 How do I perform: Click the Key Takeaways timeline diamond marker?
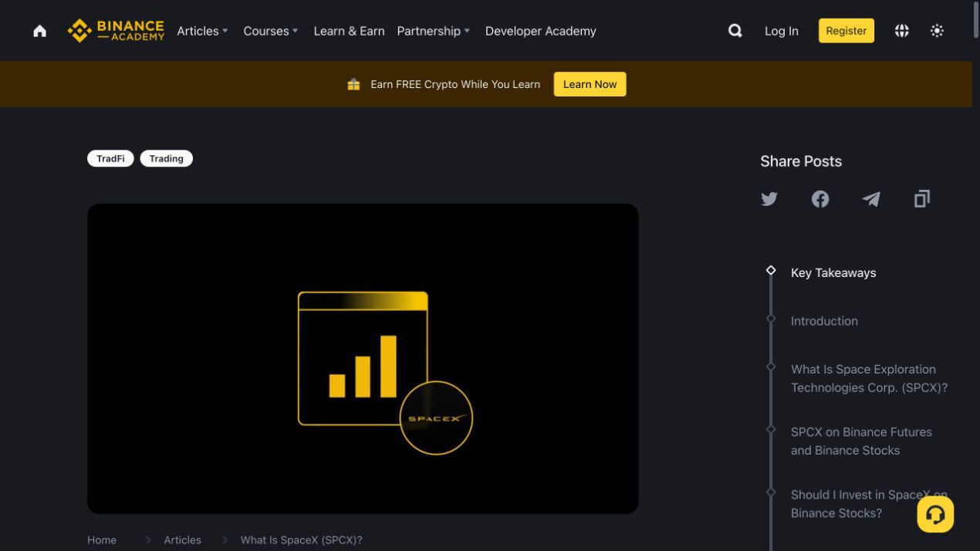point(770,270)
